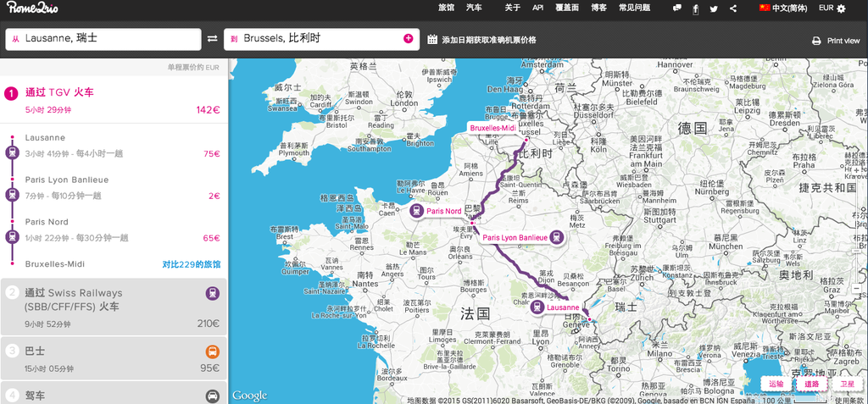Open the 常见问题 FAQ page

[x=634, y=8]
